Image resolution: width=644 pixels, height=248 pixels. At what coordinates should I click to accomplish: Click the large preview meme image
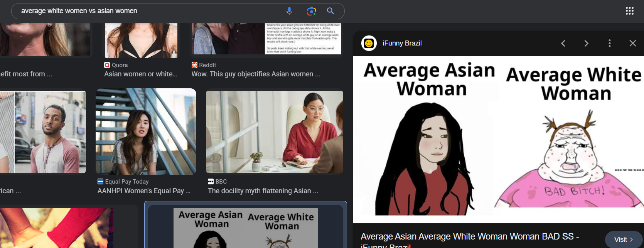pos(499,140)
